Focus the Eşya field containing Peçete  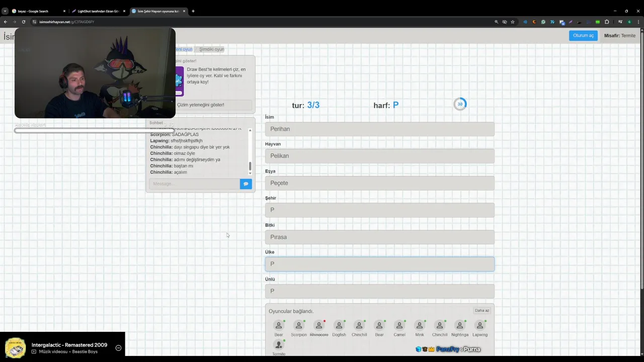pyautogui.click(x=380, y=183)
